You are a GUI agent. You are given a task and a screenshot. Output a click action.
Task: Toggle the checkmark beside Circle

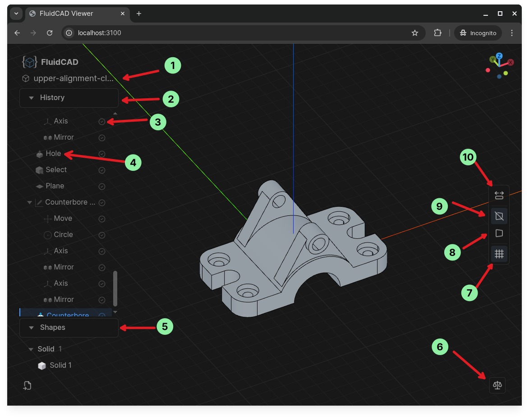coord(101,235)
